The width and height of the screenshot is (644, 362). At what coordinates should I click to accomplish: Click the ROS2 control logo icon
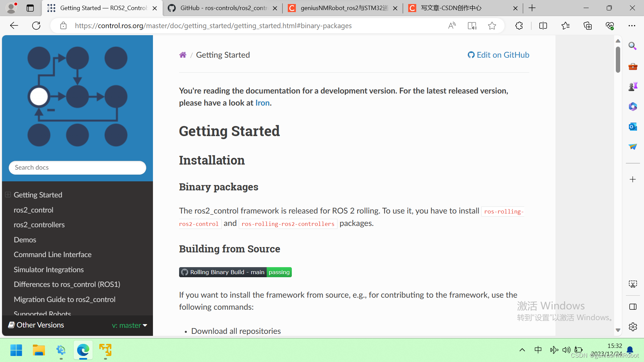[x=77, y=95]
